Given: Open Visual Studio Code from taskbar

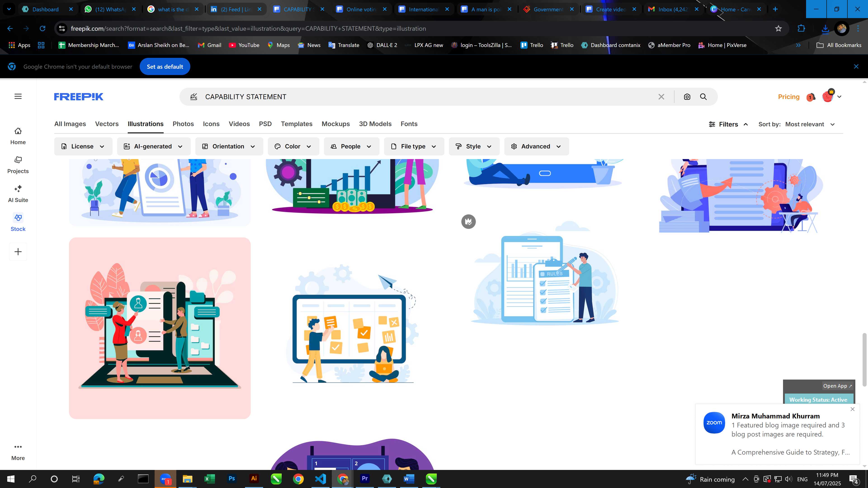Looking at the screenshot, I should 320,479.
